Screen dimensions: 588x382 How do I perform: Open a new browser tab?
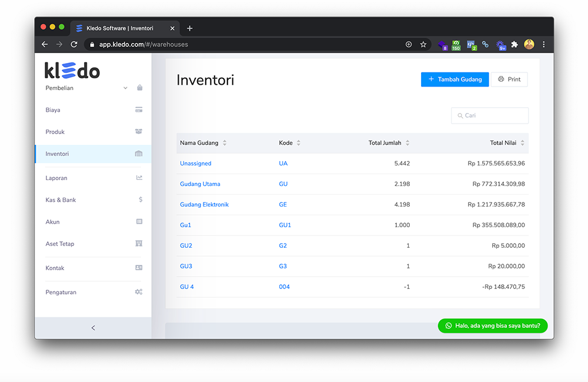pyautogui.click(x=190, y=28)
